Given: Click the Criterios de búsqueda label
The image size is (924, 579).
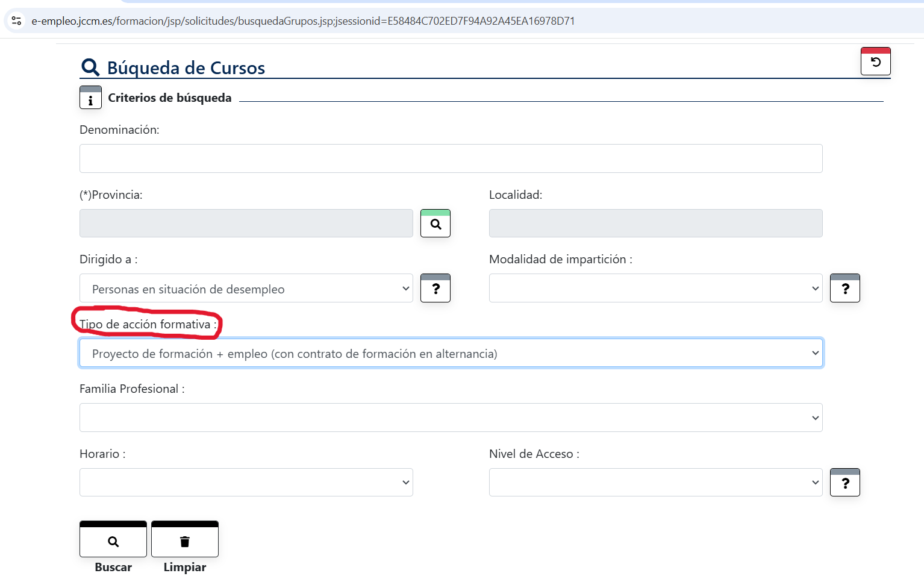Looking at the screenshot, I should 170,98.
